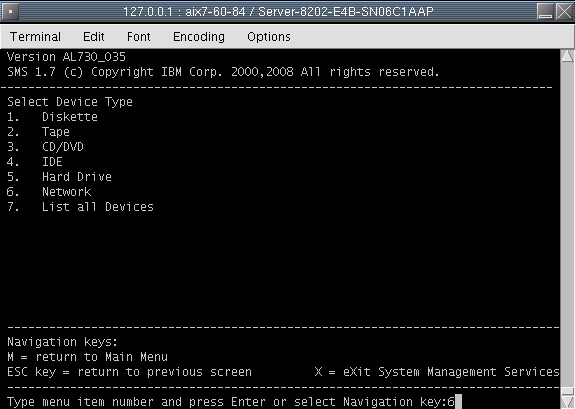
Task: Click the 'Select Device Type' heading
Action: pos(70,102)
